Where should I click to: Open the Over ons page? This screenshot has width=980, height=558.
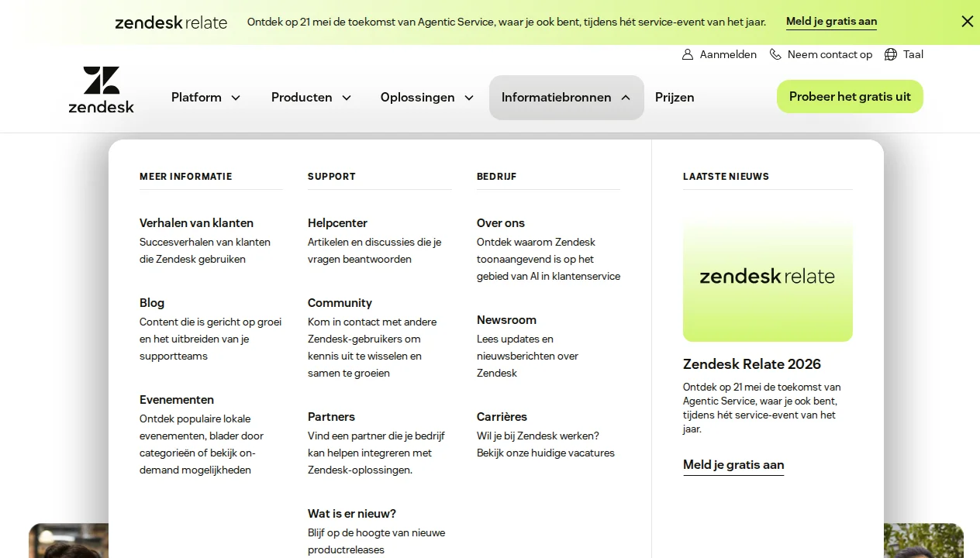[500, 223]
